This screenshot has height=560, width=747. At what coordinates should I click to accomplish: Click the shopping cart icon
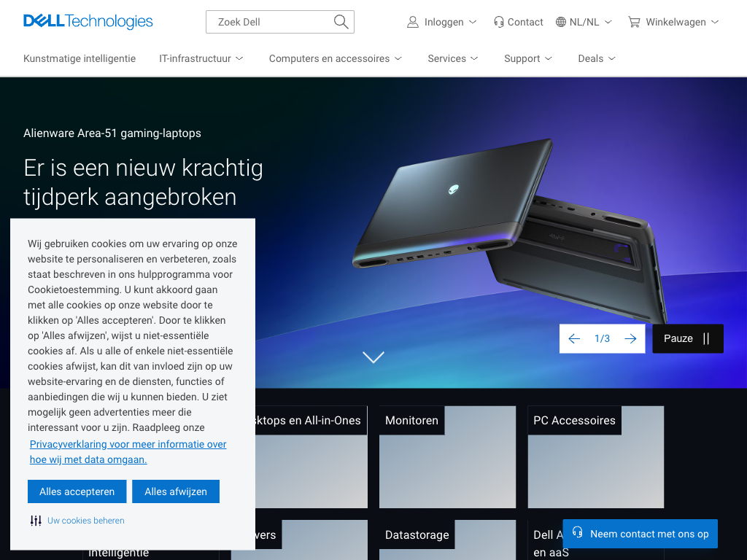pyautogui.click(x=634, y=22)
